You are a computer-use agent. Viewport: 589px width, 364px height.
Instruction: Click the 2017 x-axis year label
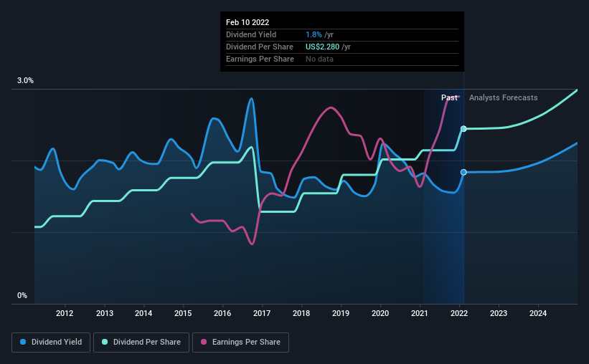262,313
